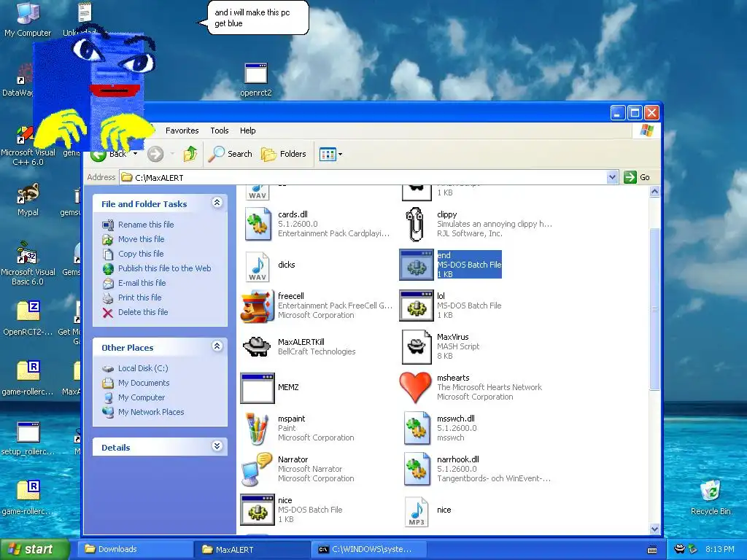Click Copy this file
747x560 pixels.
pyautogui.click(x=141, y=254)
